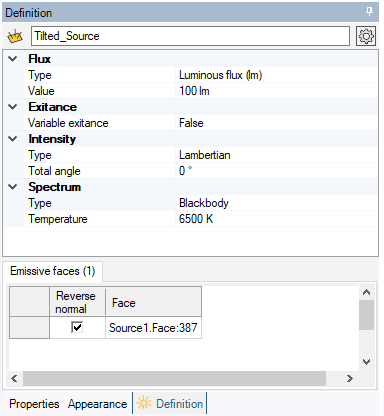Click the 6500 K temperature value
Screen dimensions: 384x416
pyautogui.click(x=276, y=219)
